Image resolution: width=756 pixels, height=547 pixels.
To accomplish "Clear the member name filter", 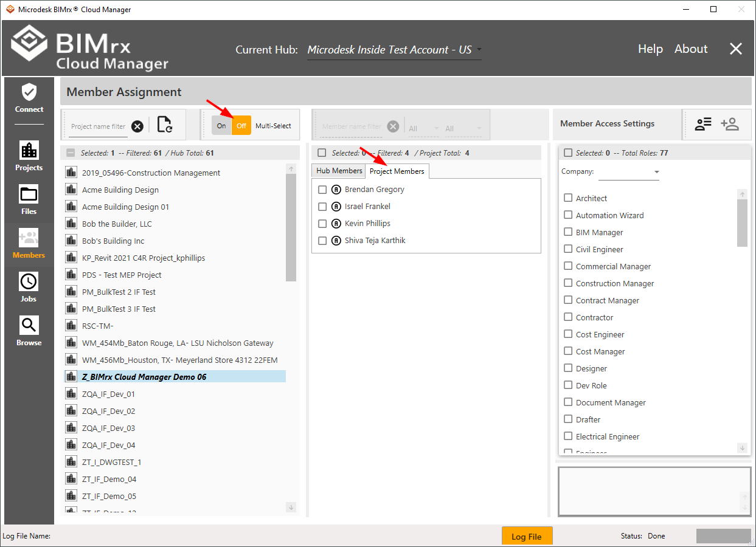I will [x=393, y=126].
